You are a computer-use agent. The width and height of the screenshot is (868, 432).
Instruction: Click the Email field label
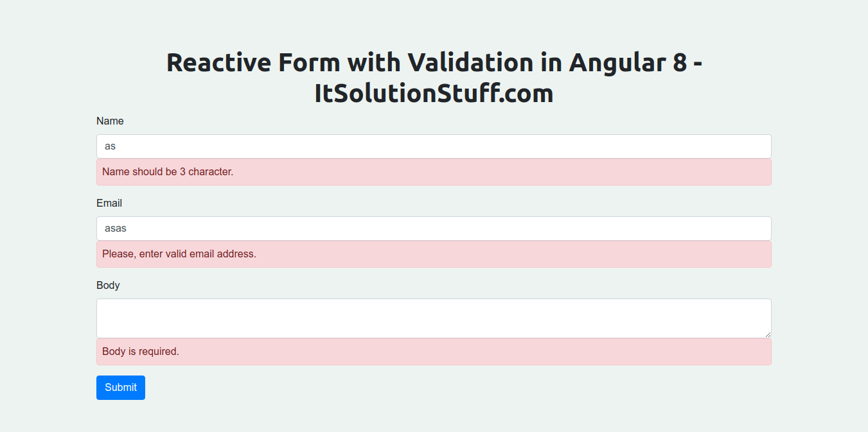click(109, 203)
